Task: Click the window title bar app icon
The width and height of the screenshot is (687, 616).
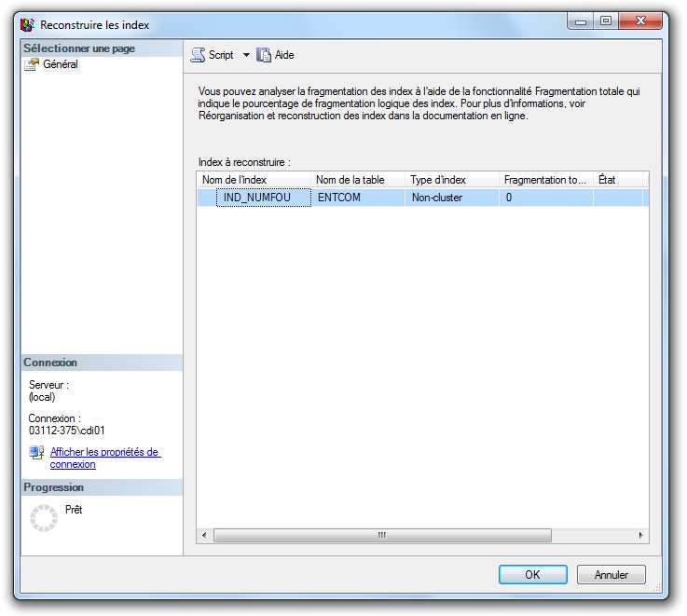Action: point(28,25)
